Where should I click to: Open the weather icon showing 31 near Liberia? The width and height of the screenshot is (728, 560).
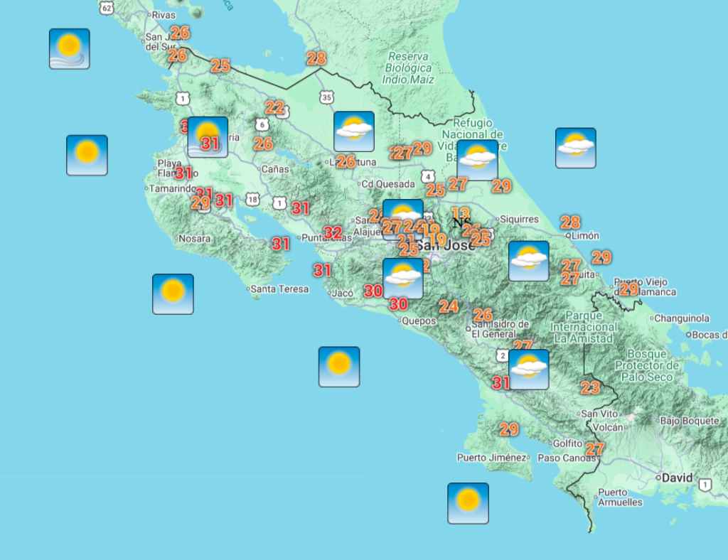tap(208, 137)
